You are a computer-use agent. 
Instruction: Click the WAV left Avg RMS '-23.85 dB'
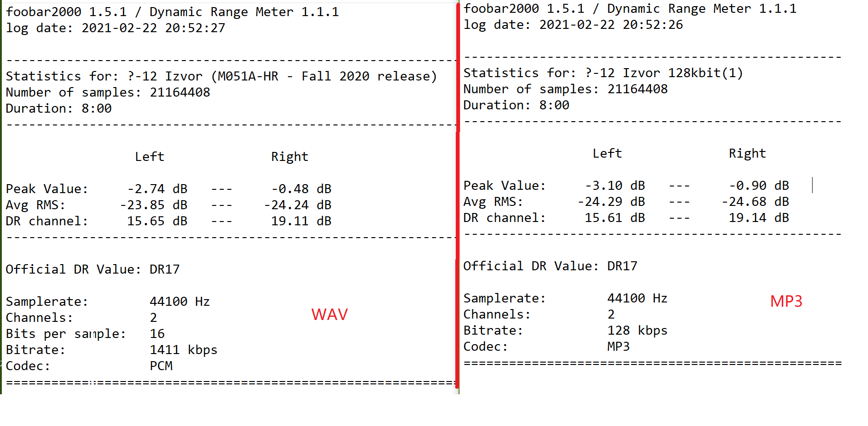pyautogui.click(x=154, y=205)
